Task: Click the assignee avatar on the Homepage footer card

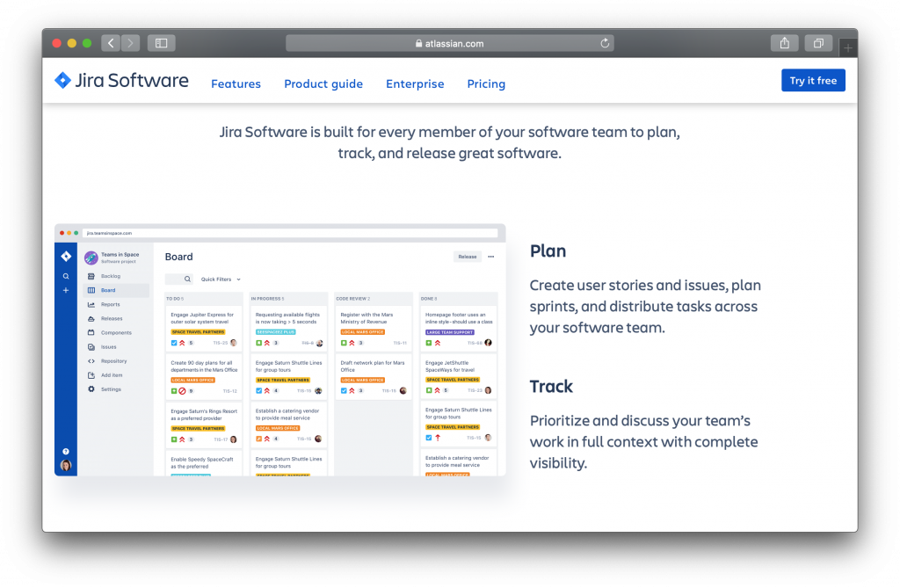Action: 488,343
